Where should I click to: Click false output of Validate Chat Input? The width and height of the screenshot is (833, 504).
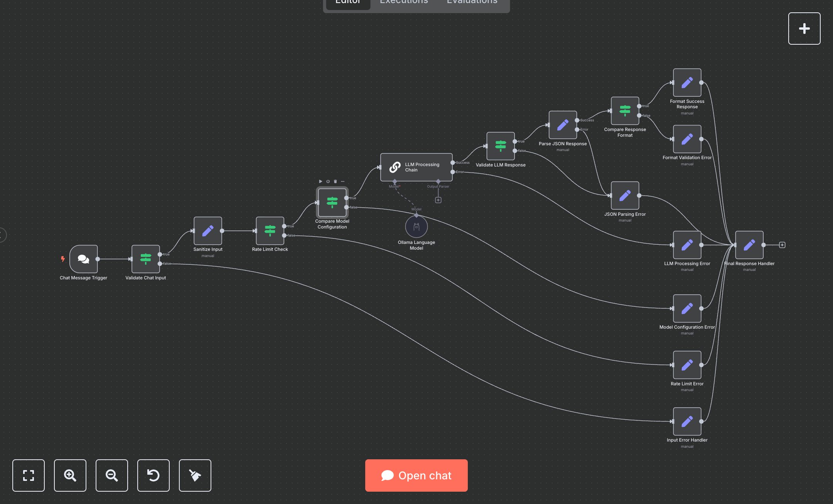tap(160, 264)
